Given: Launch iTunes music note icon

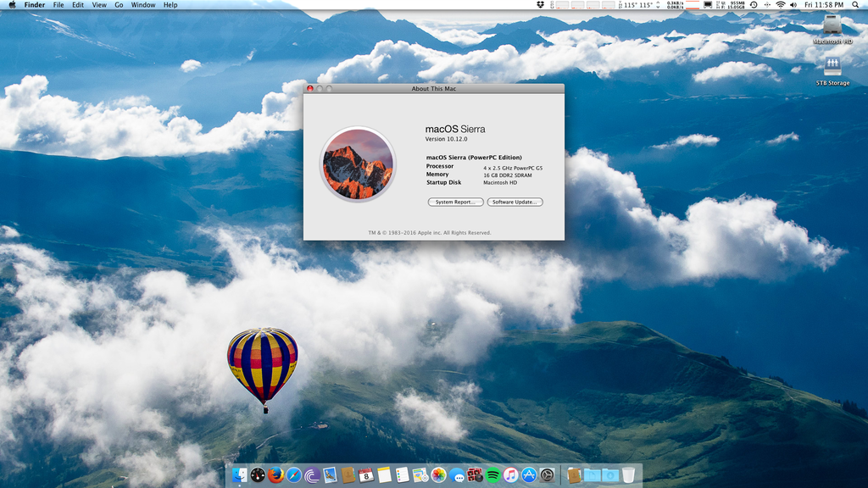Looking at the screenshot, I should 511,474.
